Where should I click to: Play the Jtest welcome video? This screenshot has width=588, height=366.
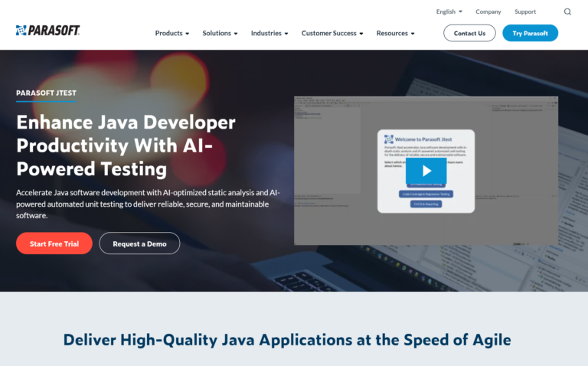click(426, 171)
